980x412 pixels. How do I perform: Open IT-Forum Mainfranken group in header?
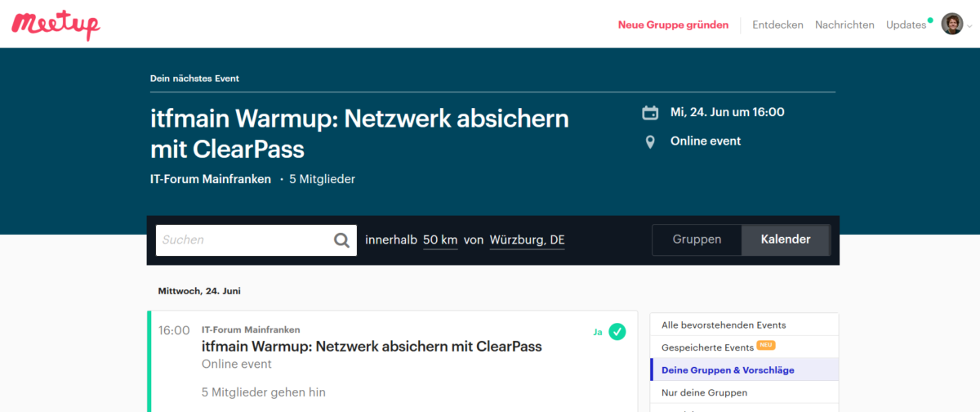[x=211, y=179]
